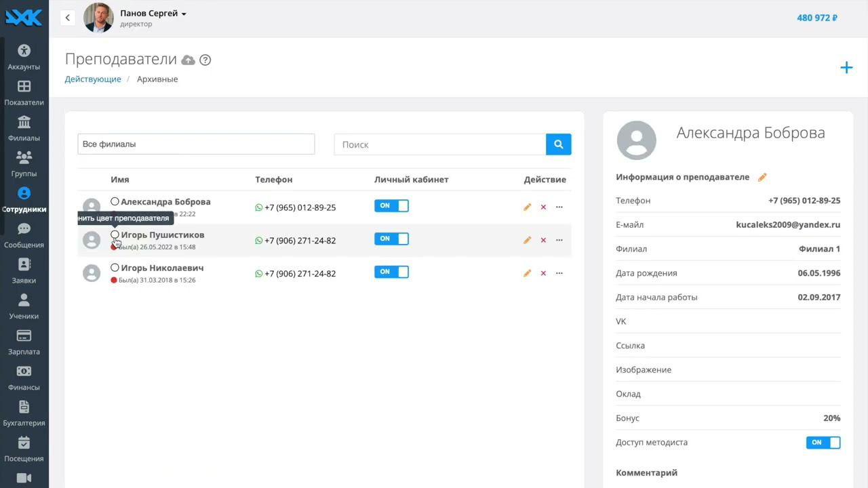Open more actions for Александра Боброва row
This screenshot has width=868, height=488.
click(559, 207)
